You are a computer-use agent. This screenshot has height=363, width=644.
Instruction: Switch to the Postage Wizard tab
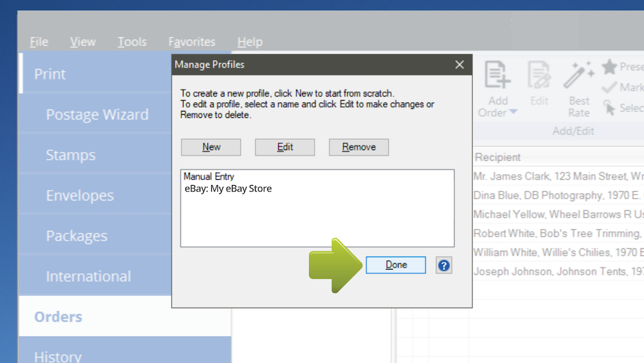(97, 115)
